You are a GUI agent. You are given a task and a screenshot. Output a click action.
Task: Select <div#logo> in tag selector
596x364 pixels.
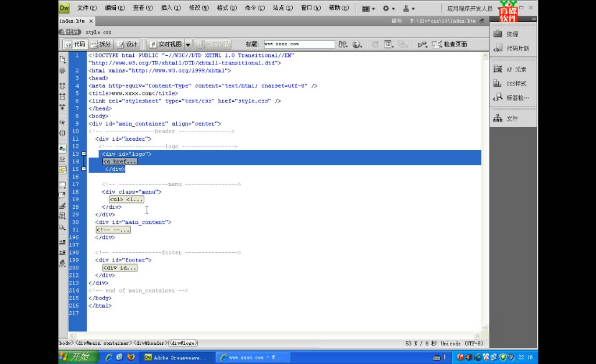183,343
